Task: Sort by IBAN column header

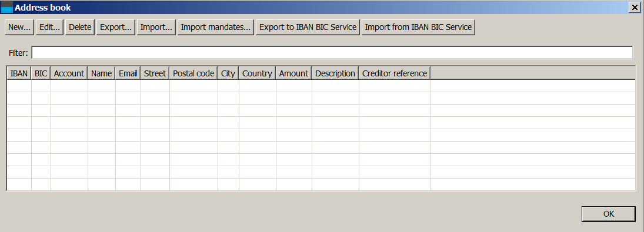Action: click(x=19, y=73)
